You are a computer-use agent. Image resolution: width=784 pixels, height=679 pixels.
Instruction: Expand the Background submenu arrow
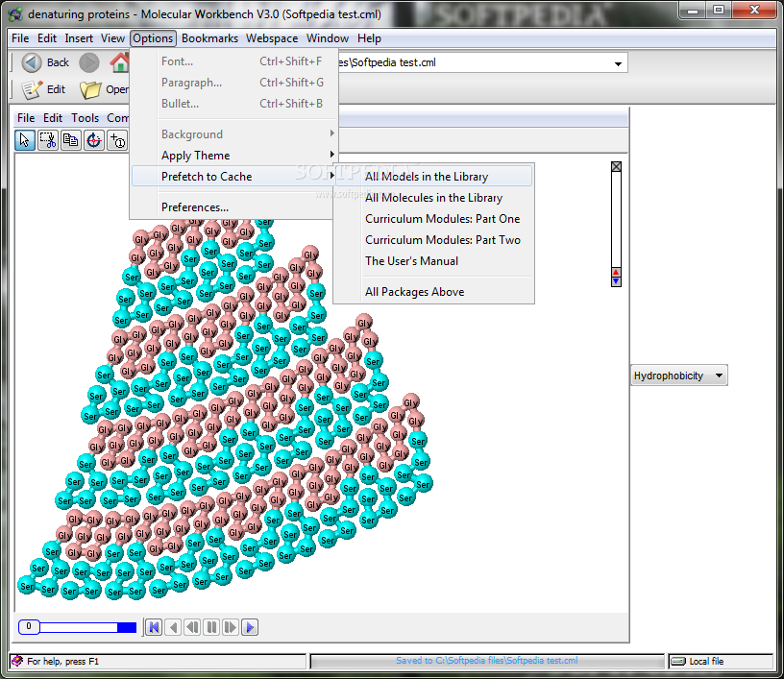click(332, 133)
